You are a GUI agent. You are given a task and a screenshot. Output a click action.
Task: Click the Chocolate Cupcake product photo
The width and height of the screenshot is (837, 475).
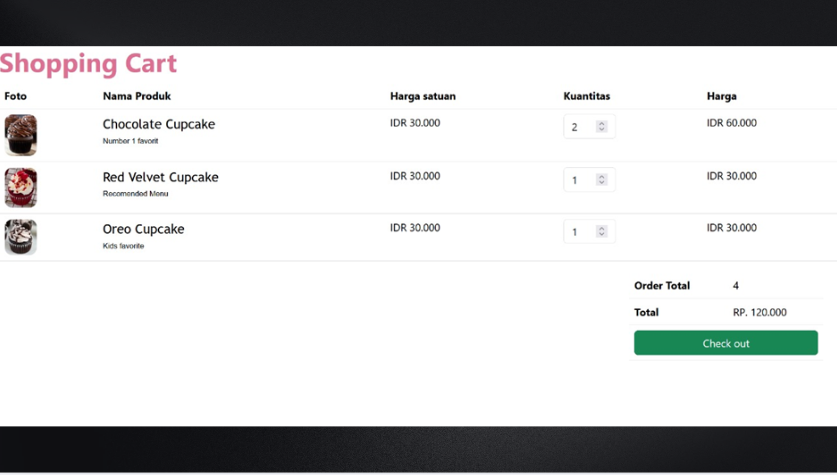(x=21, y=135)
